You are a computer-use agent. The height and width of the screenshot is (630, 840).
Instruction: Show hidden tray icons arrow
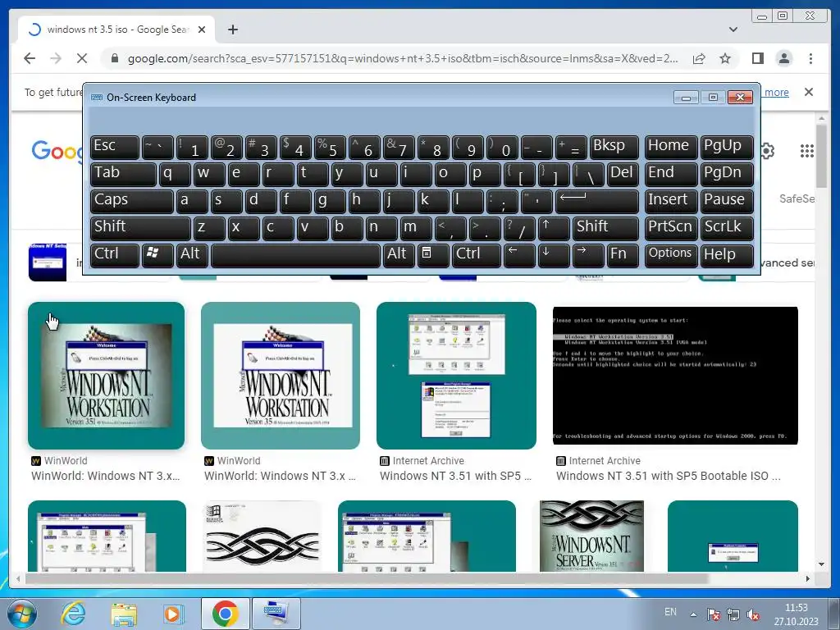pyautogui.click(x=693, y=614)
